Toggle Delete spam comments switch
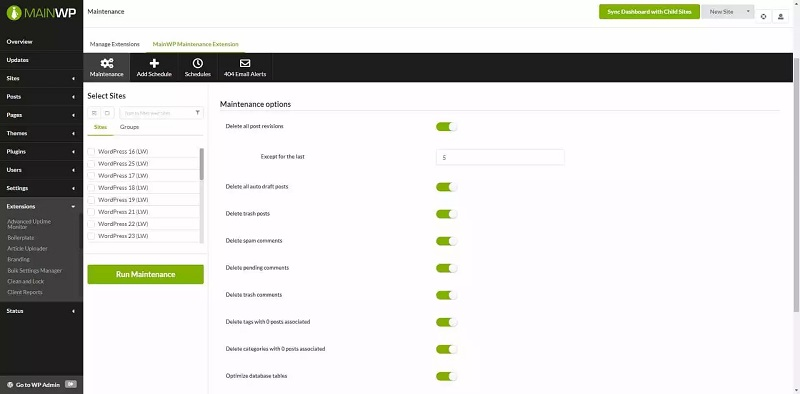 coord(446,241)
